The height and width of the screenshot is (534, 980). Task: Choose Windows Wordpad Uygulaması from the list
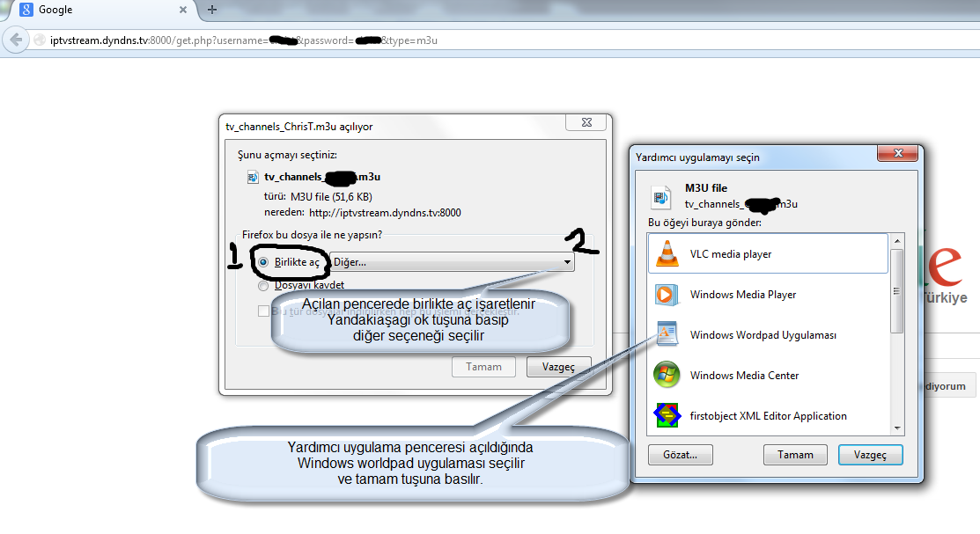click(x=763, y=335)
